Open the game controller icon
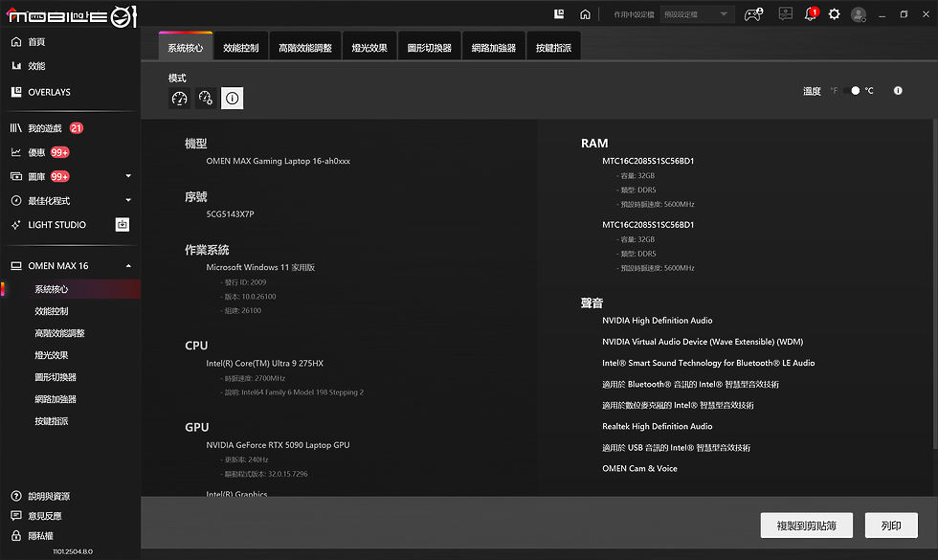Image resolution: width=938 pixels, height=560 pixels. 753,14
